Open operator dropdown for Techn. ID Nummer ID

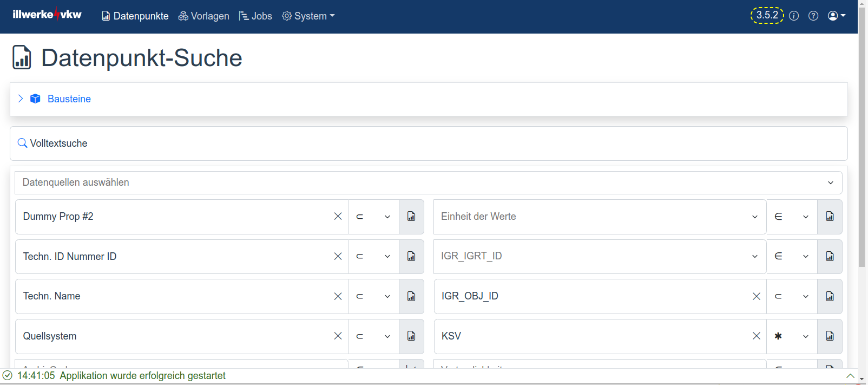(x=373, y=257)
